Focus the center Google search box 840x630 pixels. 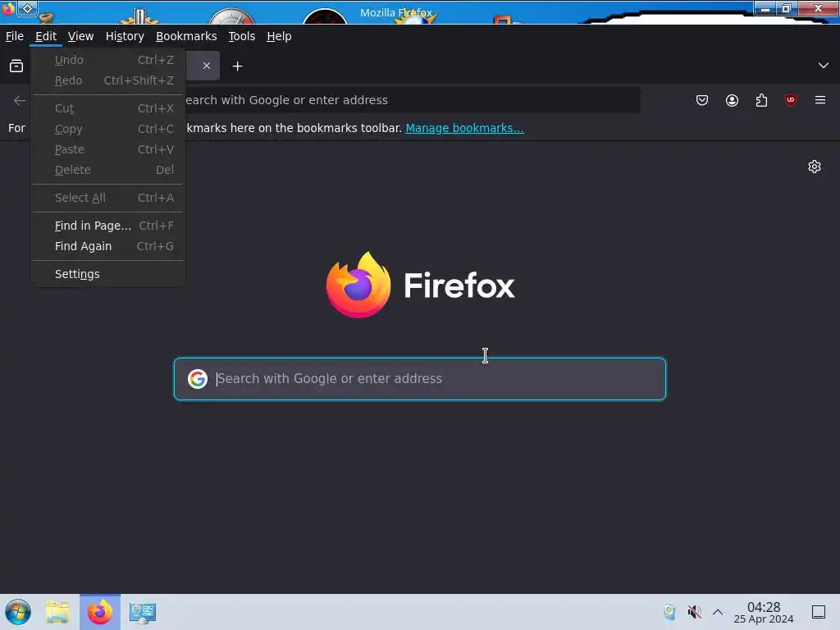coord(420,379)
